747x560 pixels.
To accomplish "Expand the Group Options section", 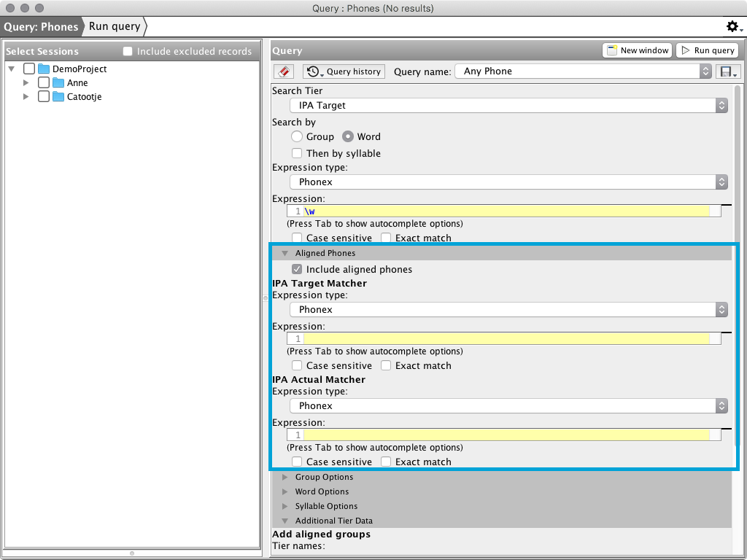I will (285, 478).
